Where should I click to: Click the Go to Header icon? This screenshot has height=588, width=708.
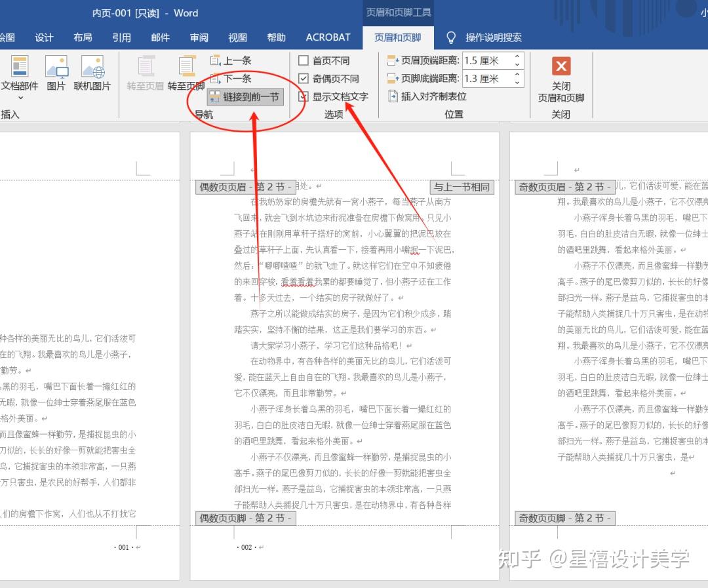[145, 67]
